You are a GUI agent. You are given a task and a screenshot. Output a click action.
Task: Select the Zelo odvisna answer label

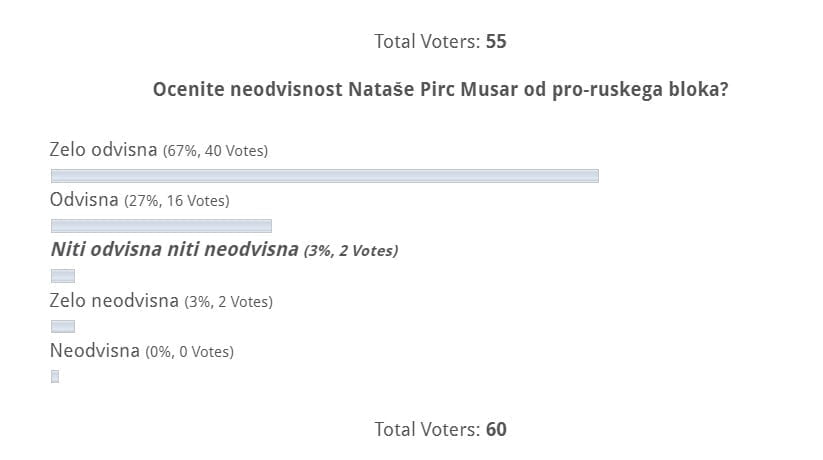click(103, 150)
